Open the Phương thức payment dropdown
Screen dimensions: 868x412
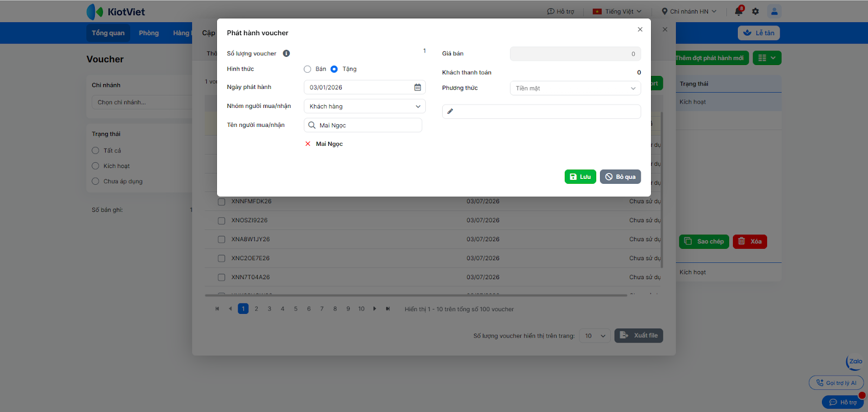(576, 88)
